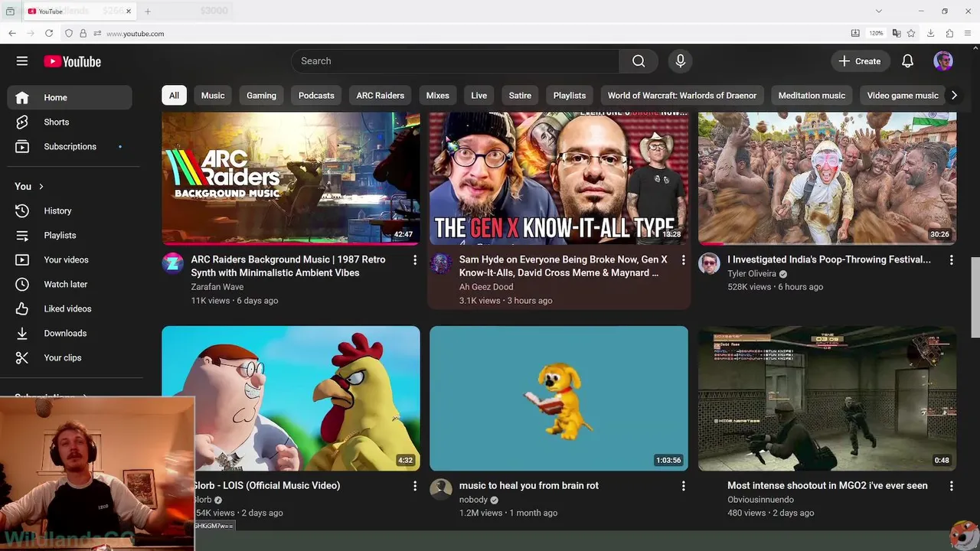Viewport: 980px width, 551px height.
Task: Go back with browser back arrow
Action: (12, 33)
